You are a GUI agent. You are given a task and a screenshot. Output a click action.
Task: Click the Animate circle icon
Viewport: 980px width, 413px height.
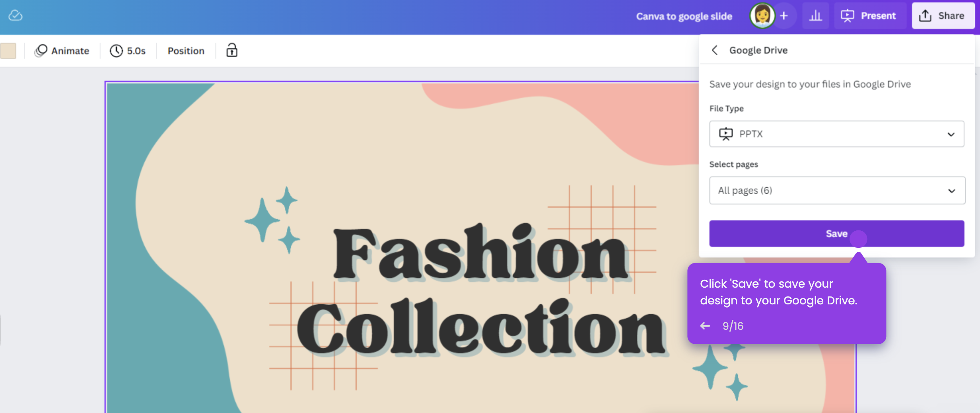[x=41, y=51]
